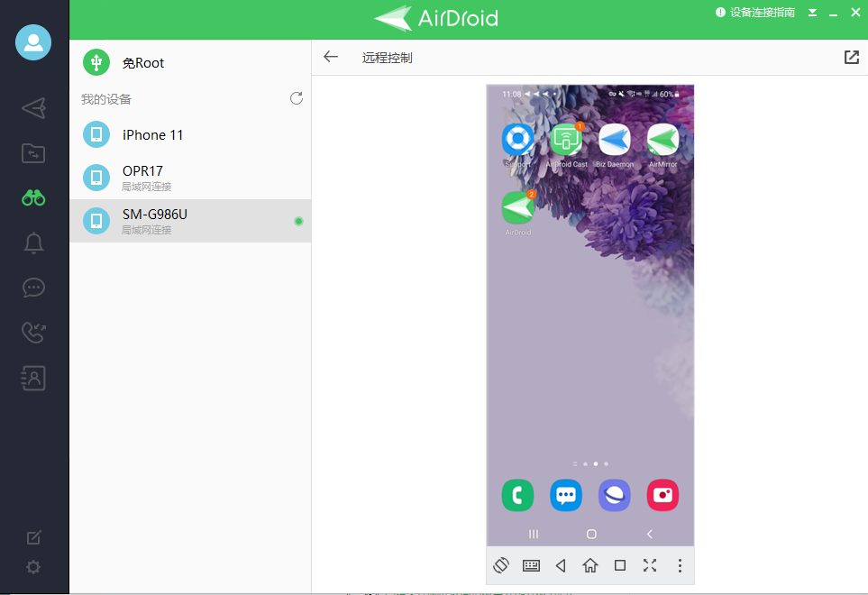Select the OPR17 device

[190, 178]
